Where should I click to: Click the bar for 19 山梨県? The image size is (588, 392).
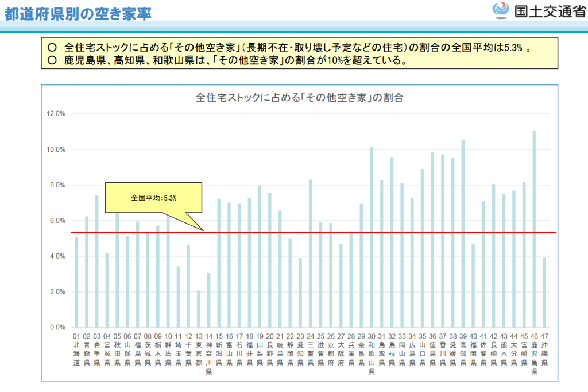(260, 256)
